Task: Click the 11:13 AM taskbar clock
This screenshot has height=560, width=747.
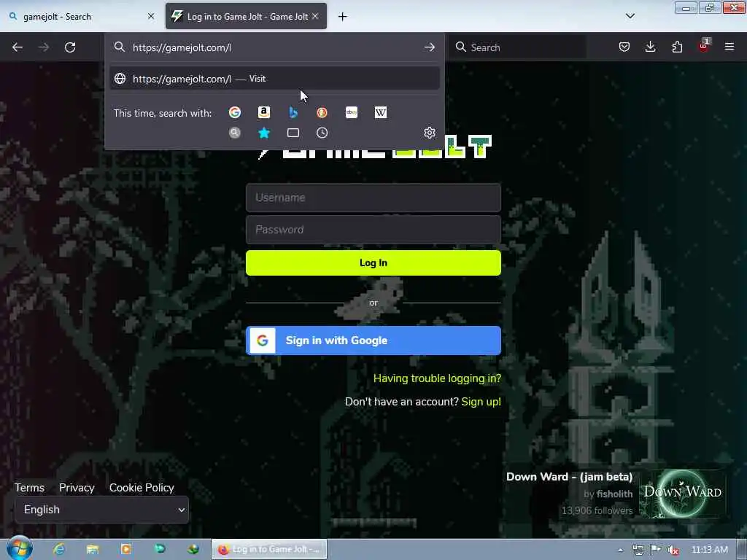Action: 709,550
